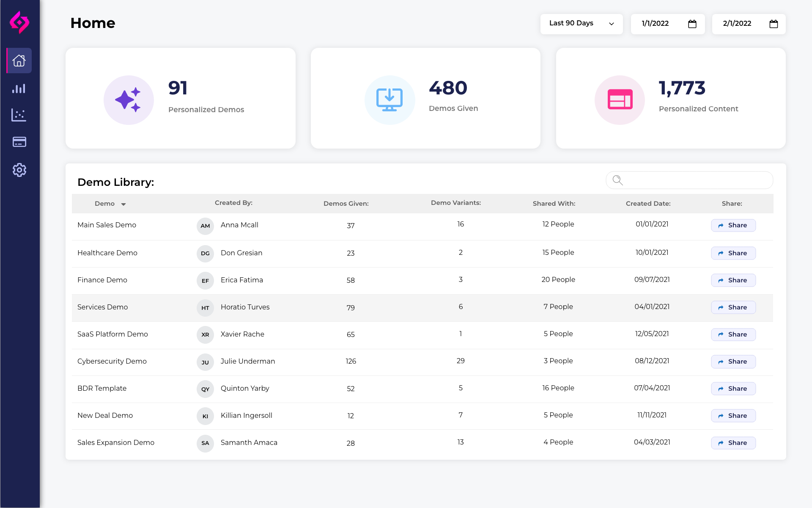The height and width of the screenshot is (508, 812).
Task: Click the purple Personalized Demos sparkle badge
Action: click(x=129, y=100)
